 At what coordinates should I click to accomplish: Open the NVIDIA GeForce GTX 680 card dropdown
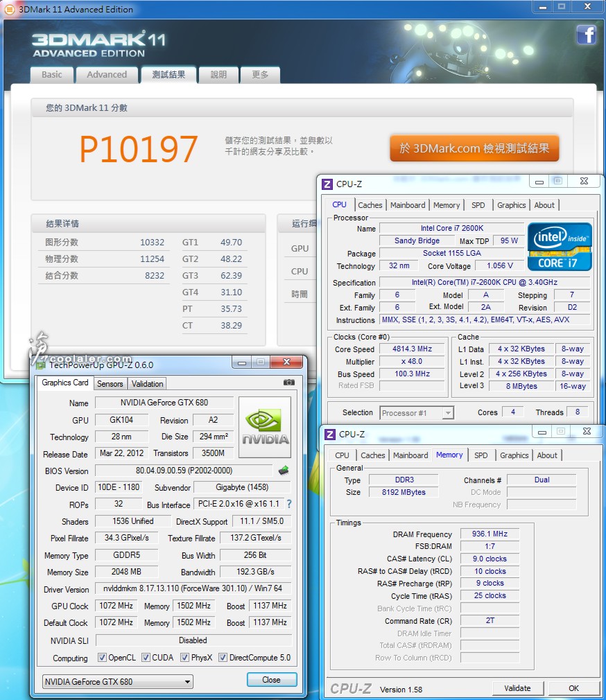[x=117, y=682]
